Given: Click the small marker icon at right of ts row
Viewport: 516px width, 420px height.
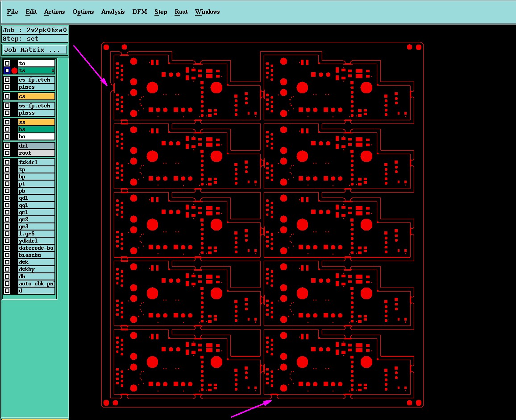Looking at the screenshot, I should [53, 70].
